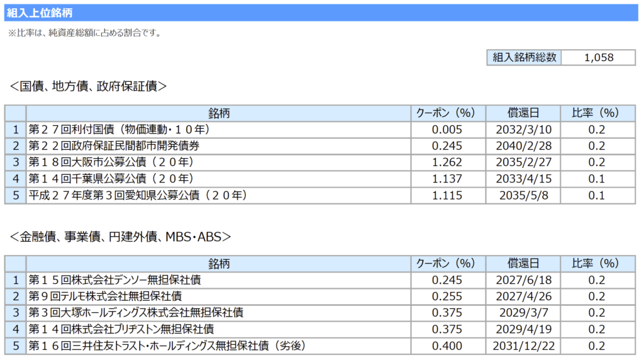Select the 第１８回大阪市公募公債（２０年） entry
644x360 pixels.
(x=111, y=162)
